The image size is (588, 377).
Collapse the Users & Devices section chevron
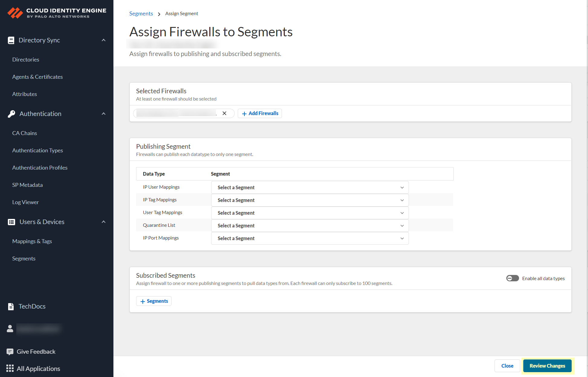104,222
